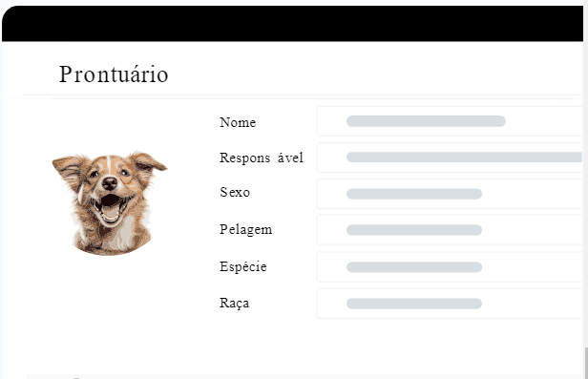This screenshot has width=588, height=379.
Task: Click the Sexo loading placeholder bar
Action: tap(414, 194)
